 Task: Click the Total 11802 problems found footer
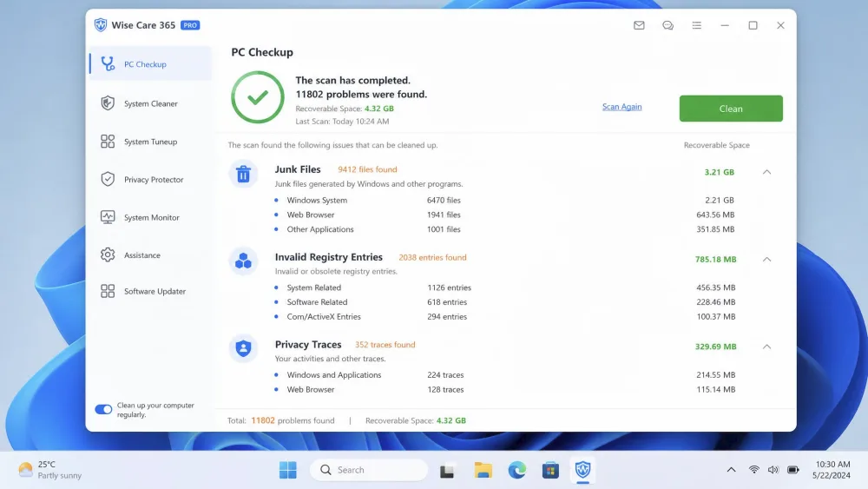click(x=280, y=420)
